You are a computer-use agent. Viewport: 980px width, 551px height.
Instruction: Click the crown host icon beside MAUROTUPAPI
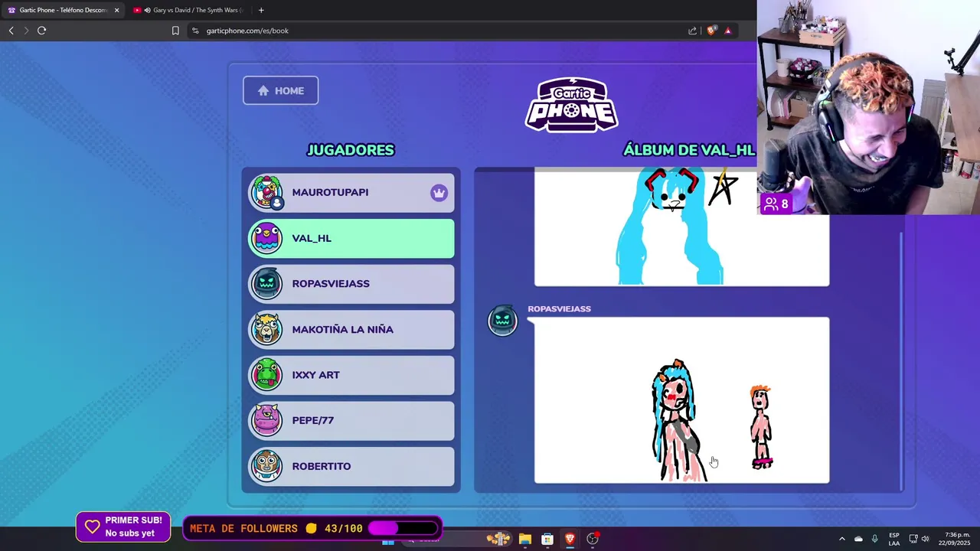[439, 193]
